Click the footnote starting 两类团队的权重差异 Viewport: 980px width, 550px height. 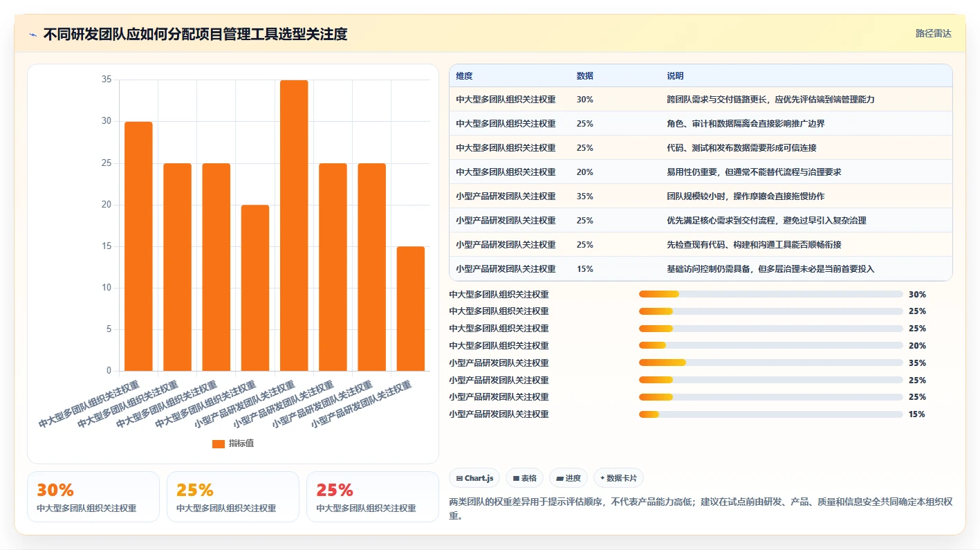[x=701, y=508]
